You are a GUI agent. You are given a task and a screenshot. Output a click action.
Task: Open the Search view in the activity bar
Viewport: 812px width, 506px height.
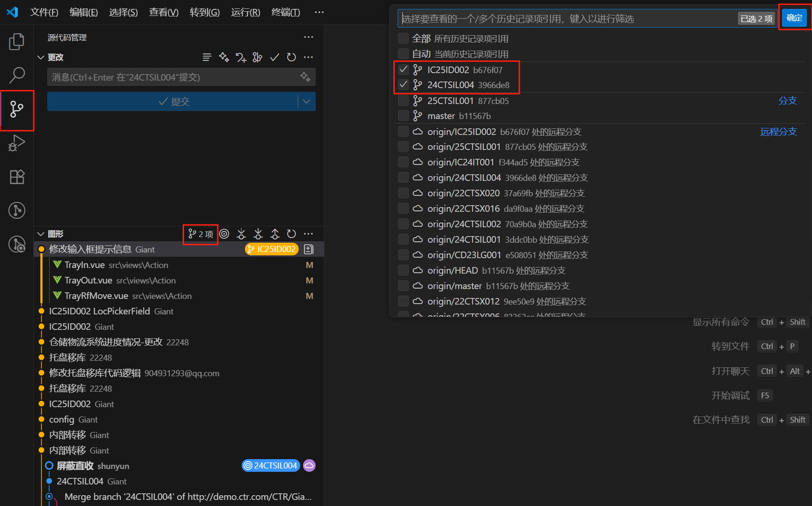tap(17, 75)
